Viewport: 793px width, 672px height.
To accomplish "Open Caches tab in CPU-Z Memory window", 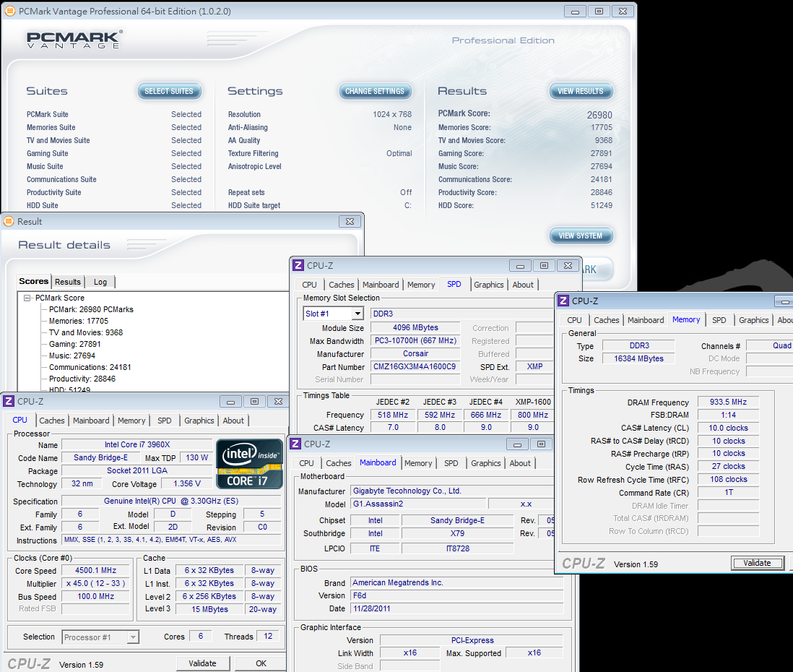I will (607, 320).
